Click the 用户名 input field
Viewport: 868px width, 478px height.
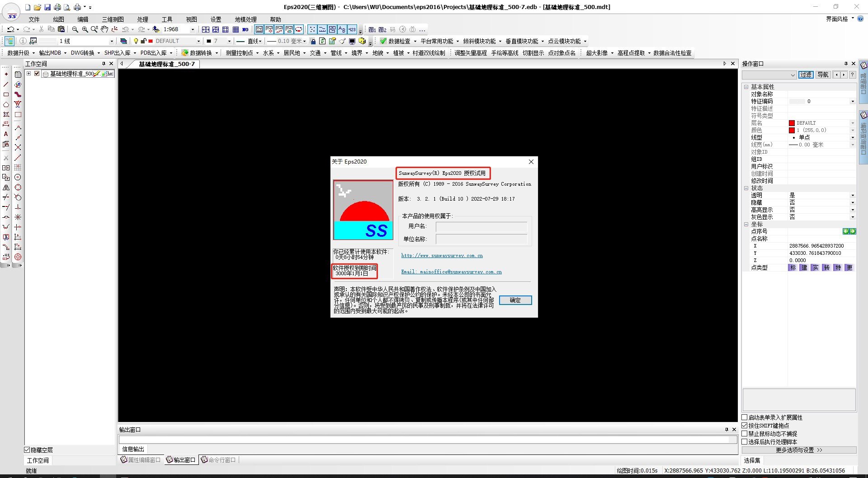481,226
